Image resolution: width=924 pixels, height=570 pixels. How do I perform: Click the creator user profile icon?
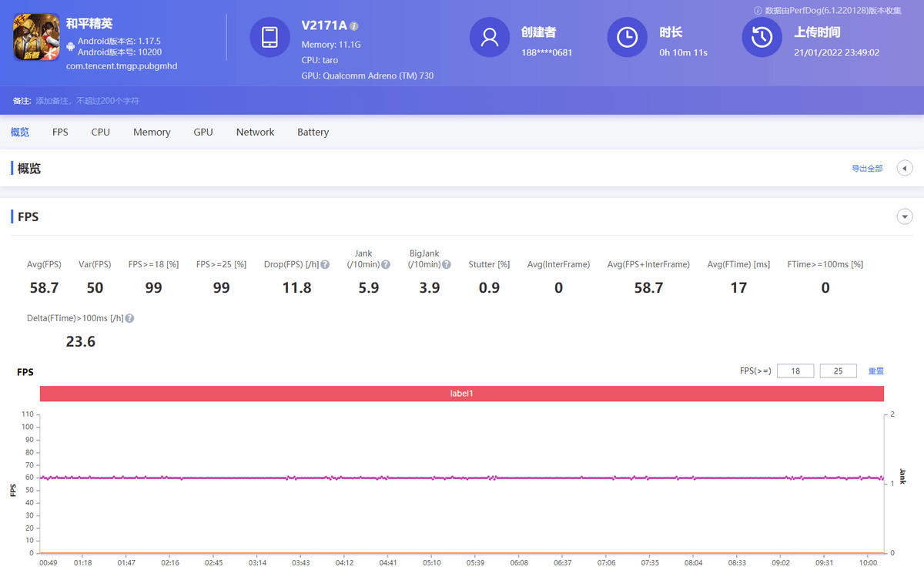[x=490, y=37]
